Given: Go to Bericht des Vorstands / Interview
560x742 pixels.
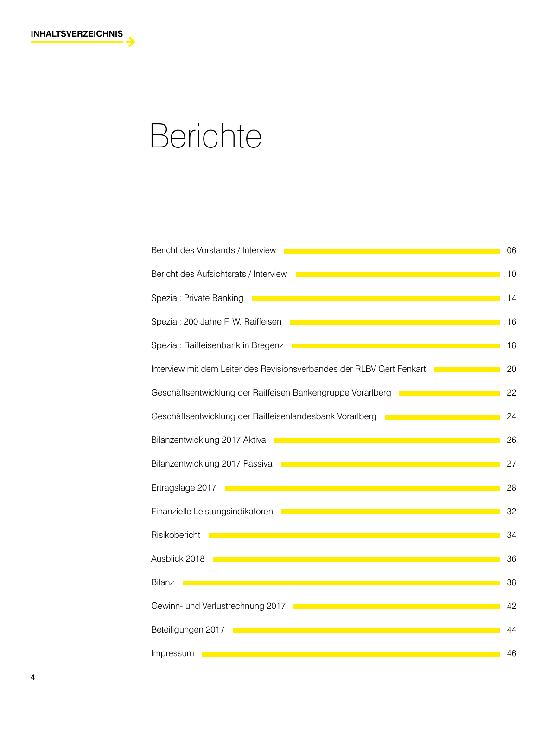Looking at the screenshot, I should tap(213, 250).
